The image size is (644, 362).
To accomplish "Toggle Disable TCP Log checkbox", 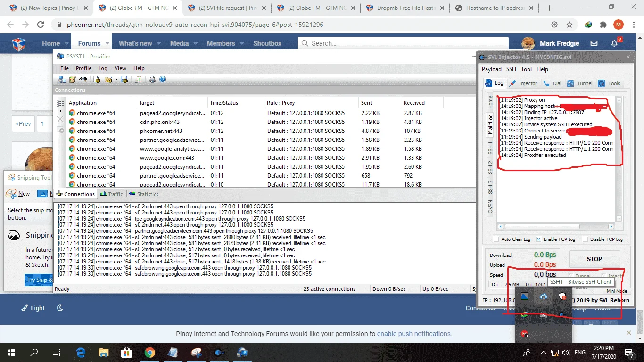I will pos(585,239).
